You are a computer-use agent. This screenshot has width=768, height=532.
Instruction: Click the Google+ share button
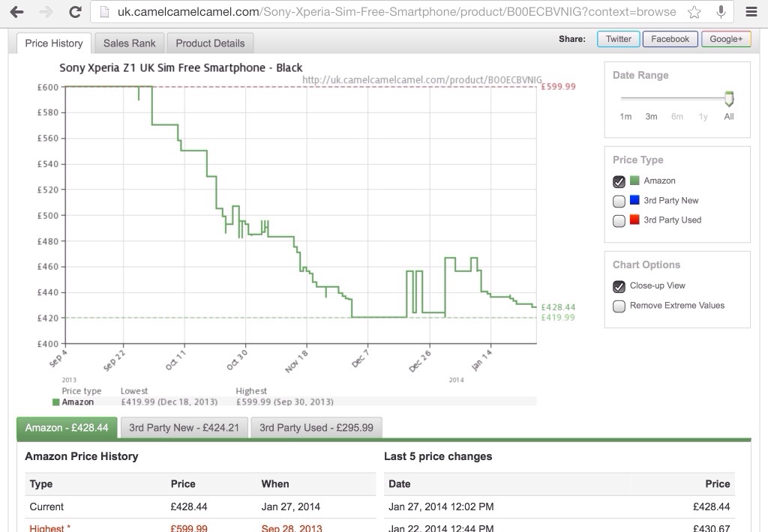point(725,39)
